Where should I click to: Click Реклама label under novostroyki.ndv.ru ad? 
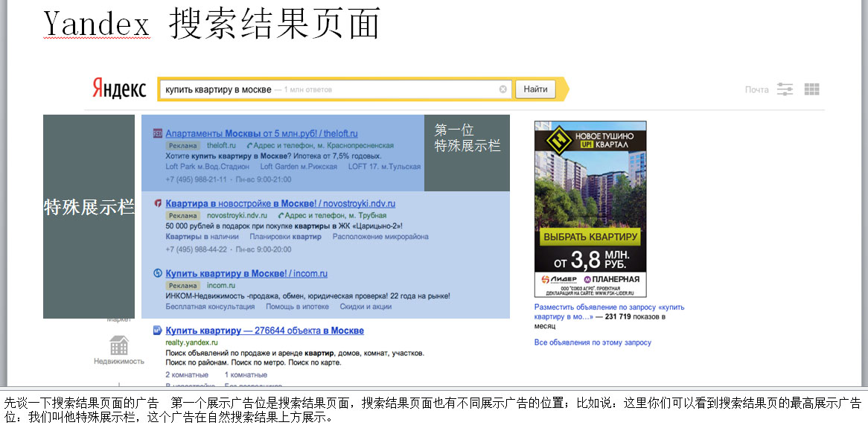[183, 216]
